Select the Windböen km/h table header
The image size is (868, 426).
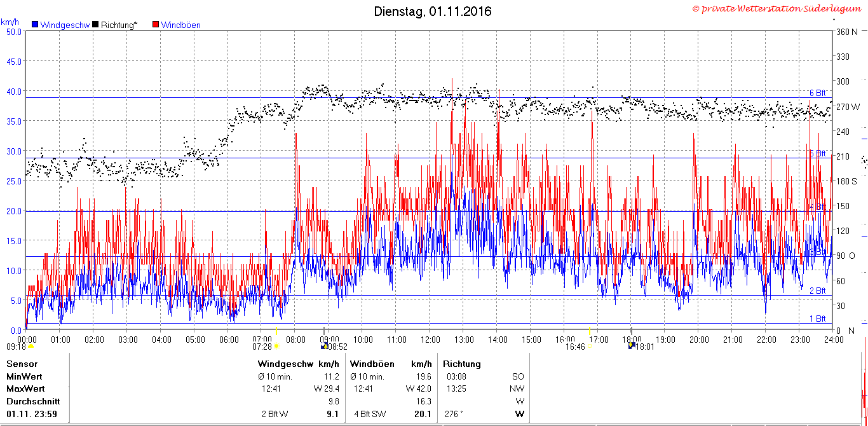click(391, 364)
